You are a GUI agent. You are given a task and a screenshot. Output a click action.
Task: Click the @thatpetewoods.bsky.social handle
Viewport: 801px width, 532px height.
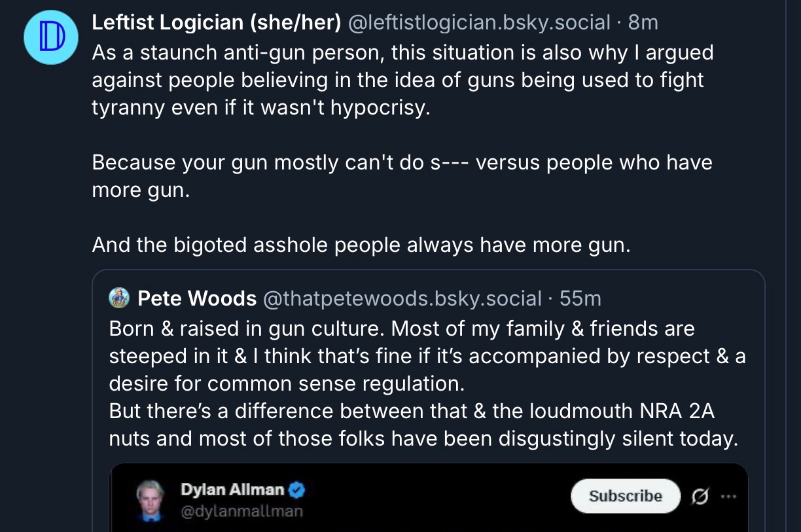(x=402, y=298)
